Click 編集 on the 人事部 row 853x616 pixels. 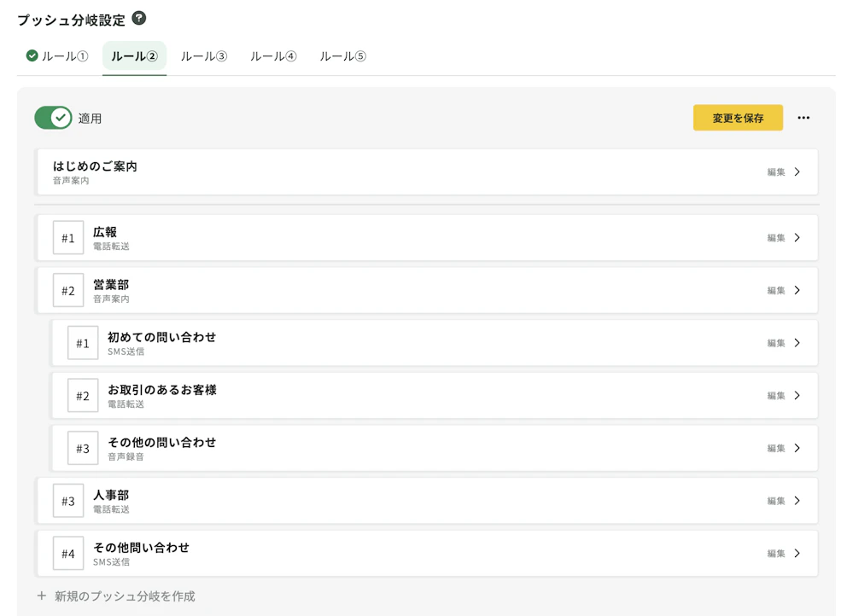pyautogui.click(x=775, y=501)
